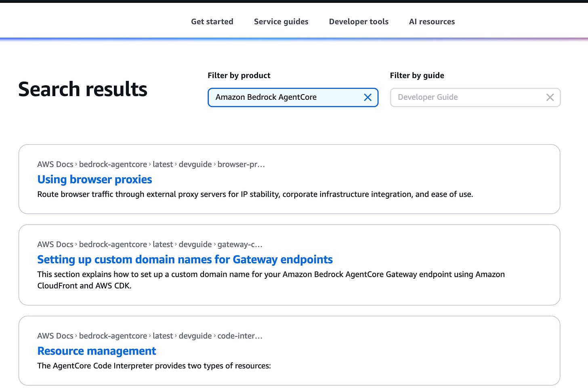Viewport: 588px width, 391px height.
Task: Click the code-inter… breadcrumb segment
Action: click(240, 336)
